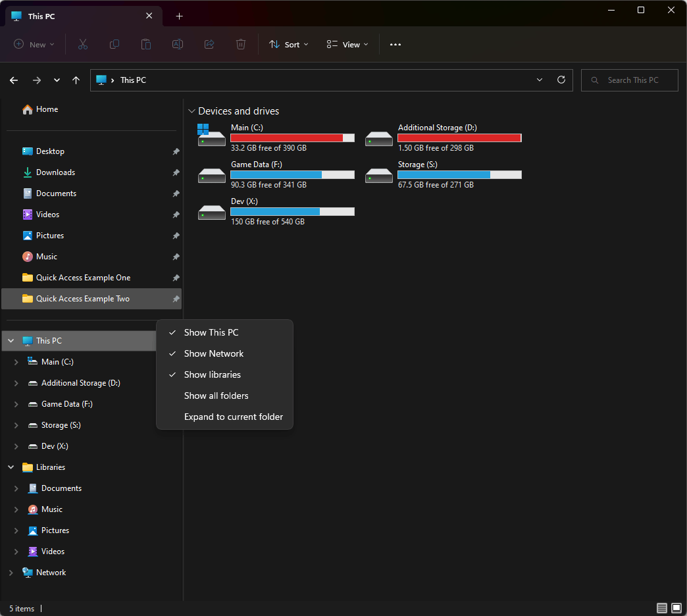The width and height of the screenshot is (687, 616).
Task: Click the Share icon in toolbar
Action: pyautogui.click(x=209, y=44)
